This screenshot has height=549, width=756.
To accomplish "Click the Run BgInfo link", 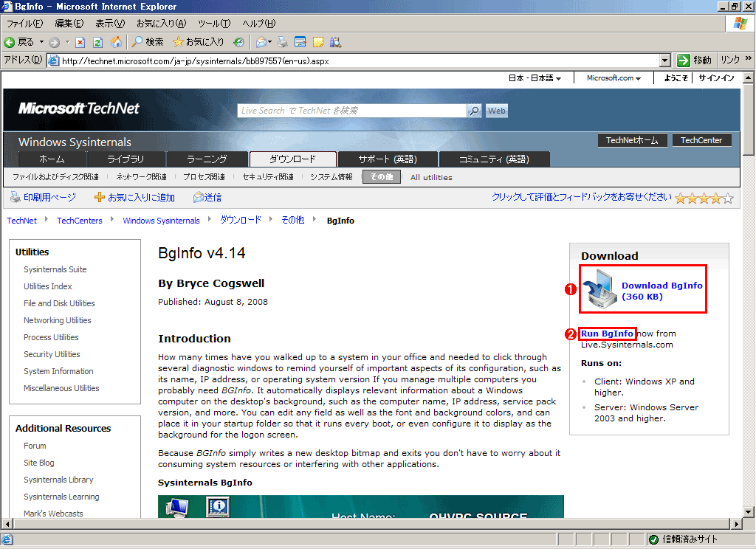I will point(607,334).
